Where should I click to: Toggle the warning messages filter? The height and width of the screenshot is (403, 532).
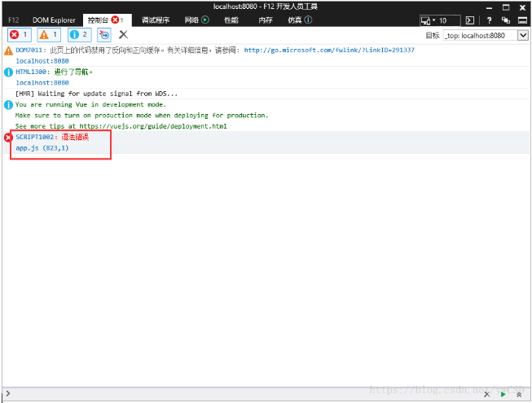[49, 34]
